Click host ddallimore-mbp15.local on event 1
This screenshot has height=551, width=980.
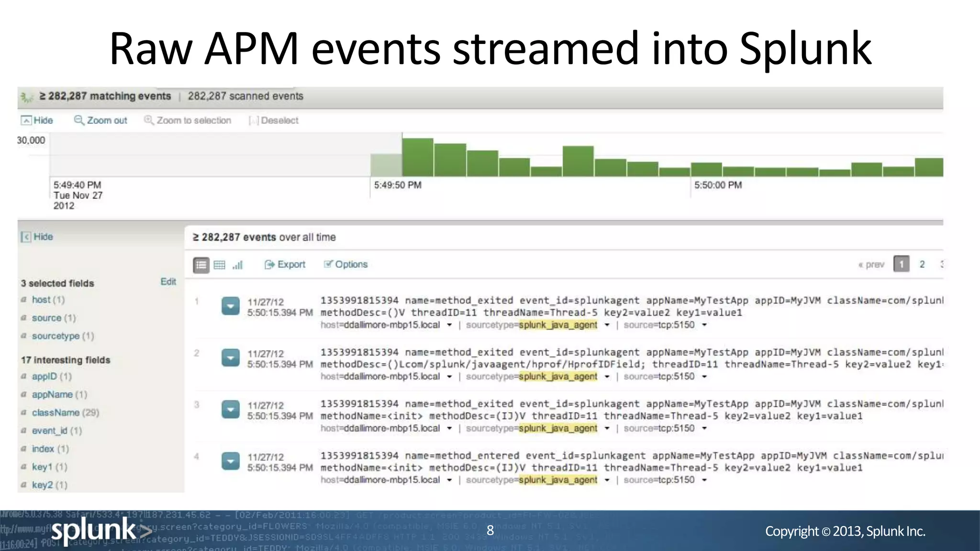point(392,325)
